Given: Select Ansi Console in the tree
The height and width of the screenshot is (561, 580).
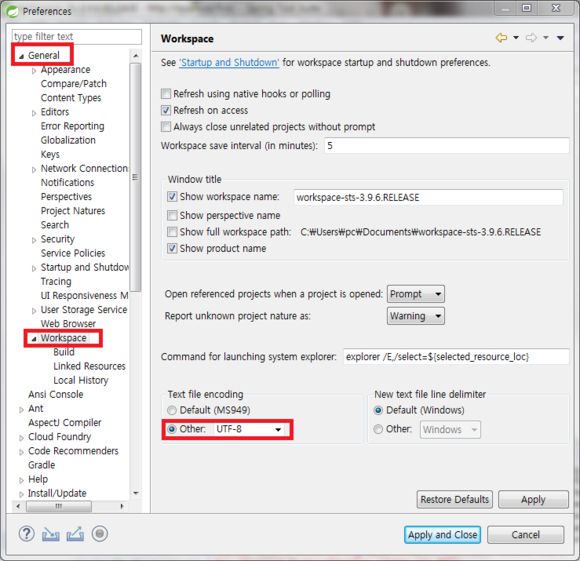Looking at the screenshot, I should point(55,394).
